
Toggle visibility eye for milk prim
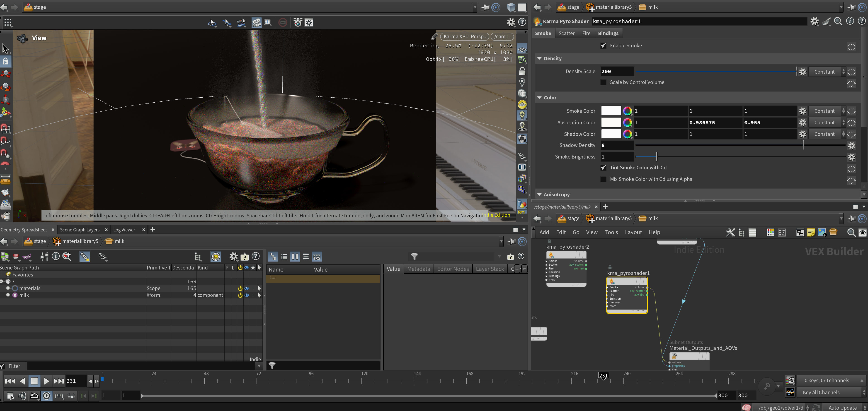(x=247, y=295)
